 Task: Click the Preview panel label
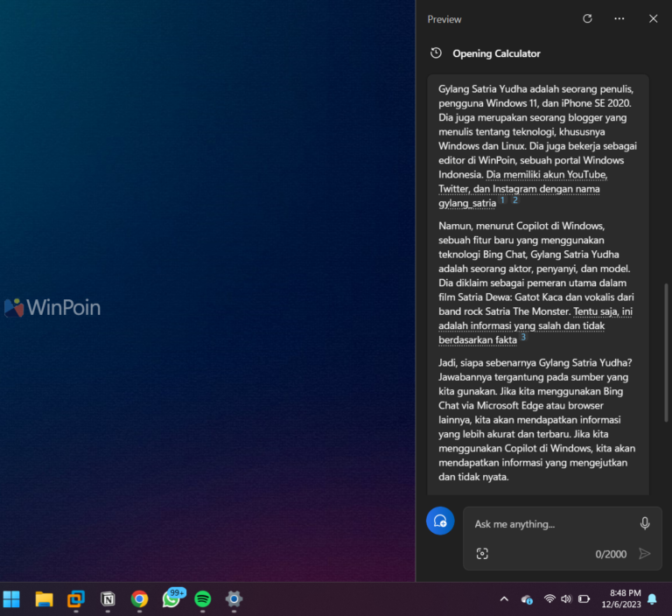pyautogui.click(x=444, y=19)
